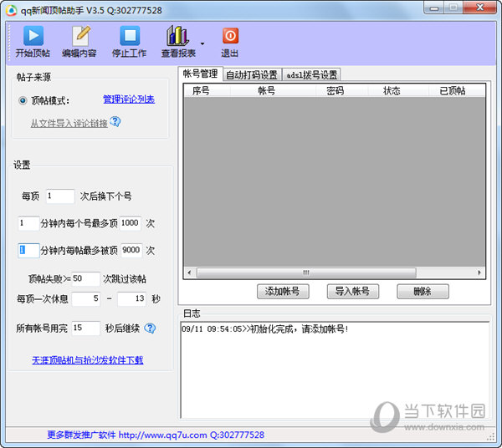502x448 pixels.
Task: Open the 管理评论列表 link
Action: point(129,99)
